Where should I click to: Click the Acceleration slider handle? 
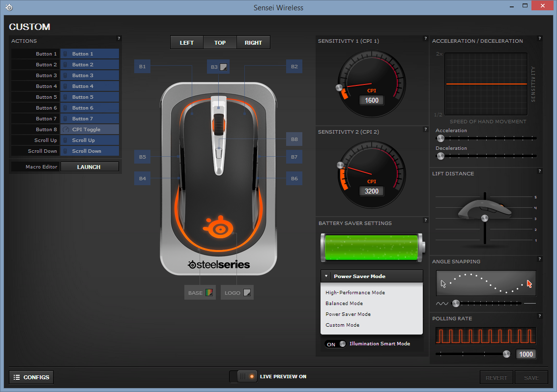point(440,139)
